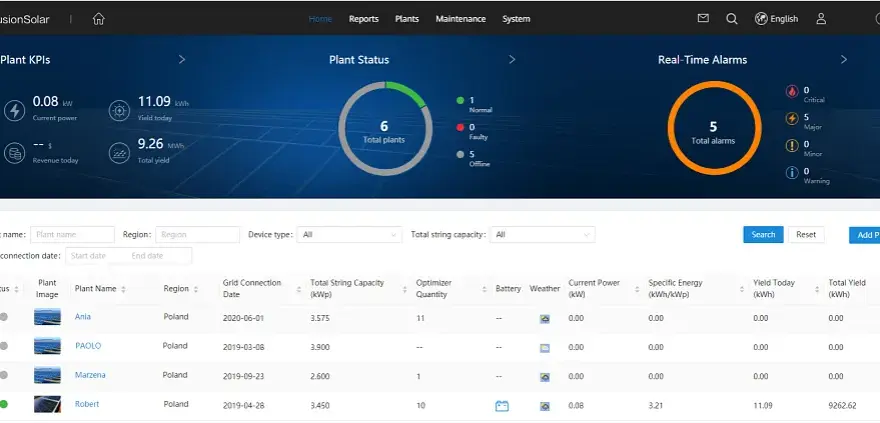
Task: Open the Total string capacity dropdown
Action: coord(543,235)
